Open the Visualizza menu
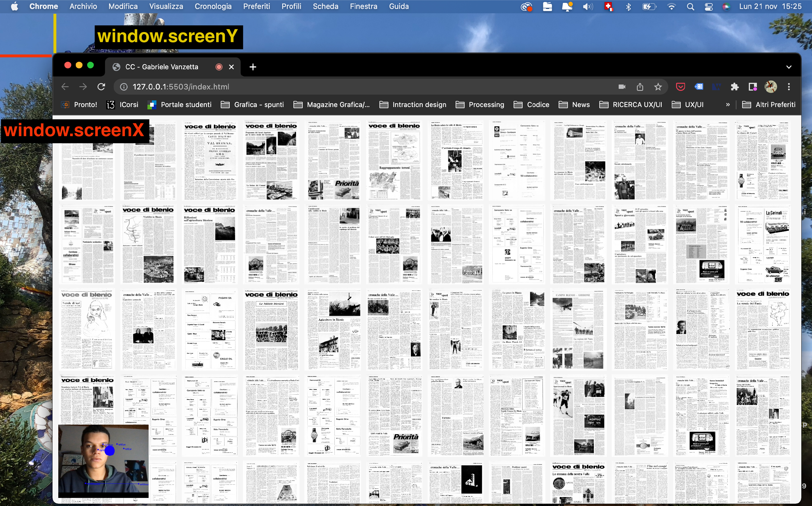This screenshot has width=812, height=506. (166, 6)
